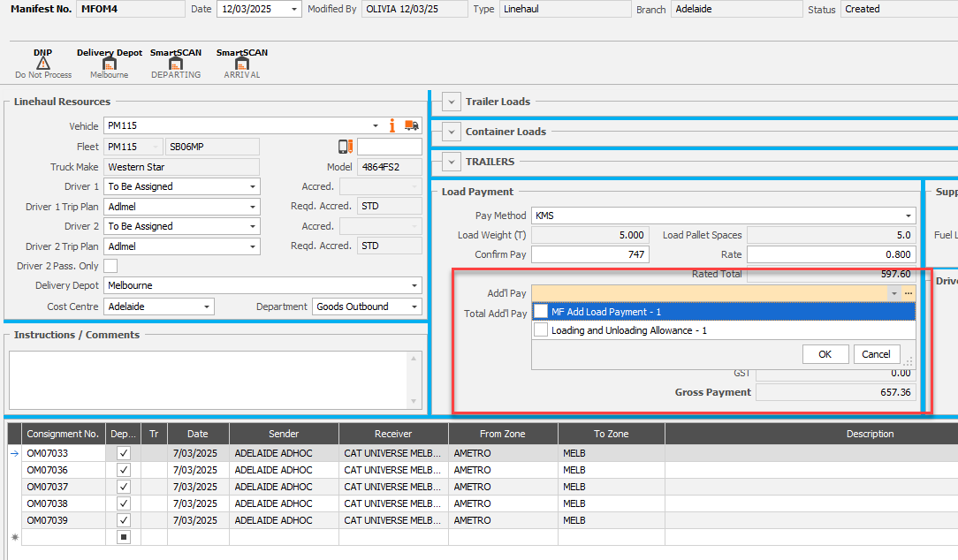Open the Cost Centre Adelaide dropdown
This screenshot has width=958, height=560.
coord(207,306)
